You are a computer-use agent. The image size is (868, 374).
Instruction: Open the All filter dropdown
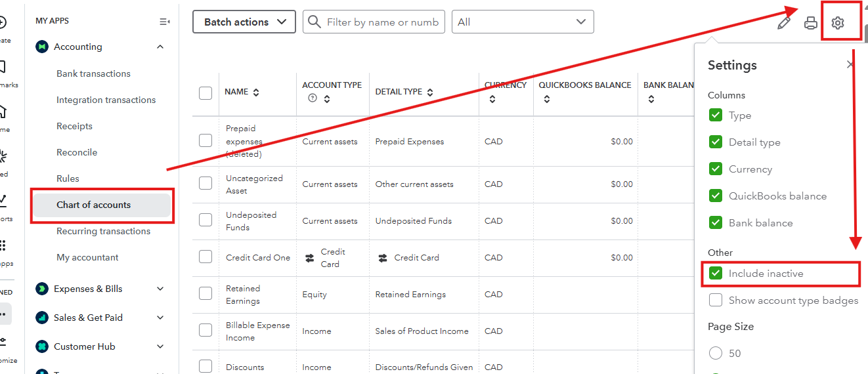coord(523,22)
